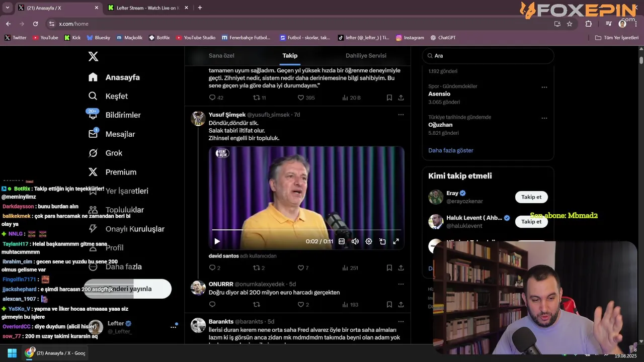This screenshot has height=362, width=644.
Task: Switch to Lefter Stream Kick tab
Action: tap(148, 8)
